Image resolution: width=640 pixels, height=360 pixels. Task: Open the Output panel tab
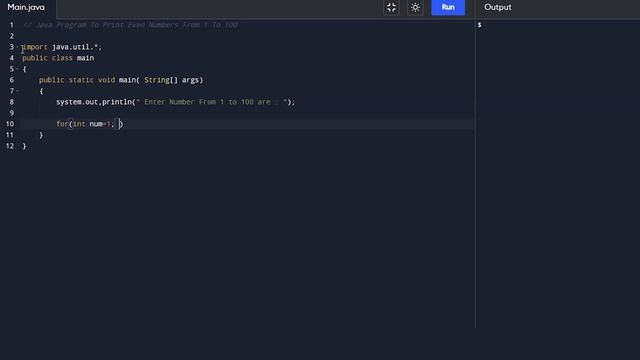(498, 7)
